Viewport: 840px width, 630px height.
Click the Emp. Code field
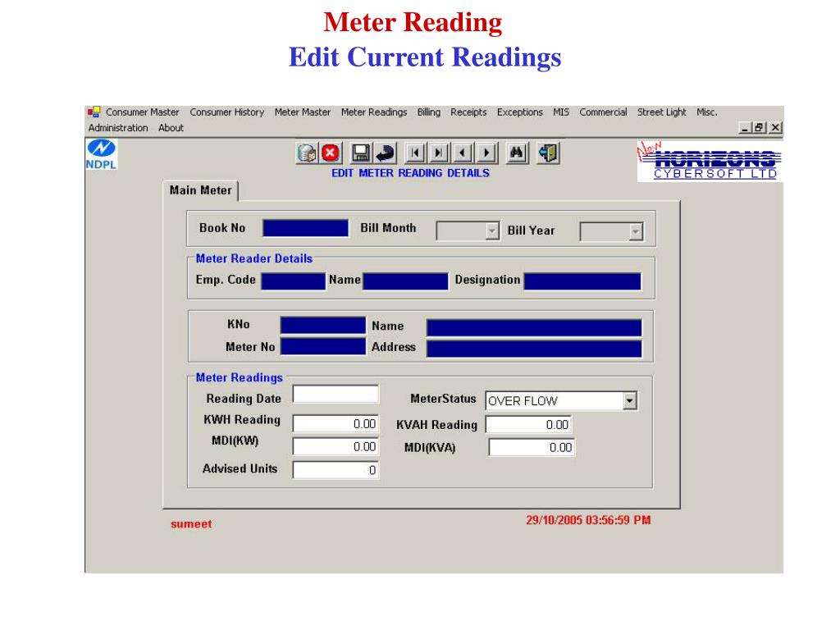293,281
